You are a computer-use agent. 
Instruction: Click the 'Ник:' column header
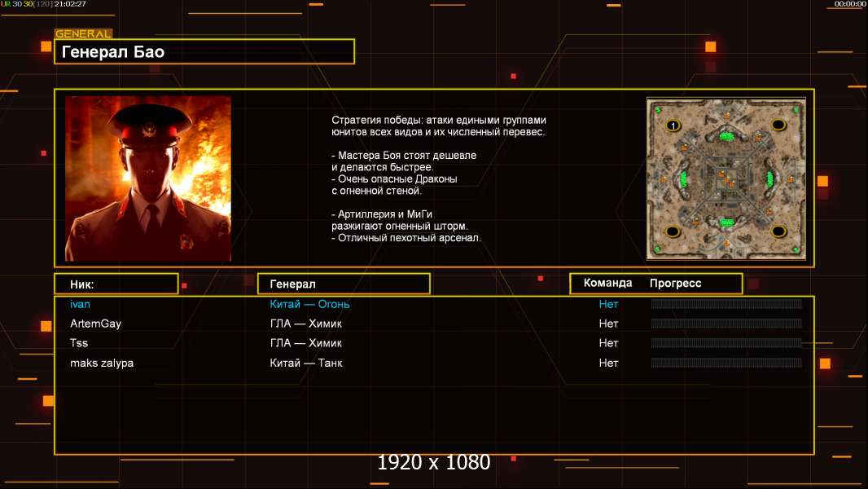(x=116, y=284)
